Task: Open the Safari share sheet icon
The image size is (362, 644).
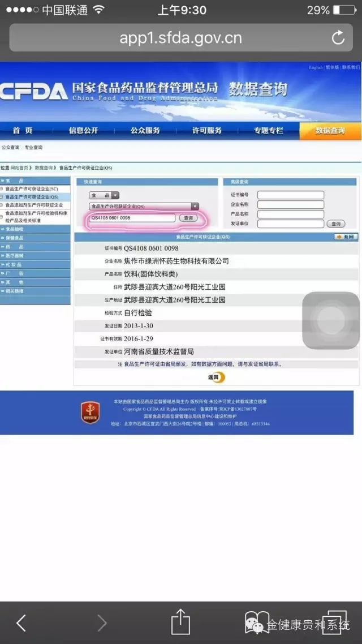Action: [x=180, y=621]
